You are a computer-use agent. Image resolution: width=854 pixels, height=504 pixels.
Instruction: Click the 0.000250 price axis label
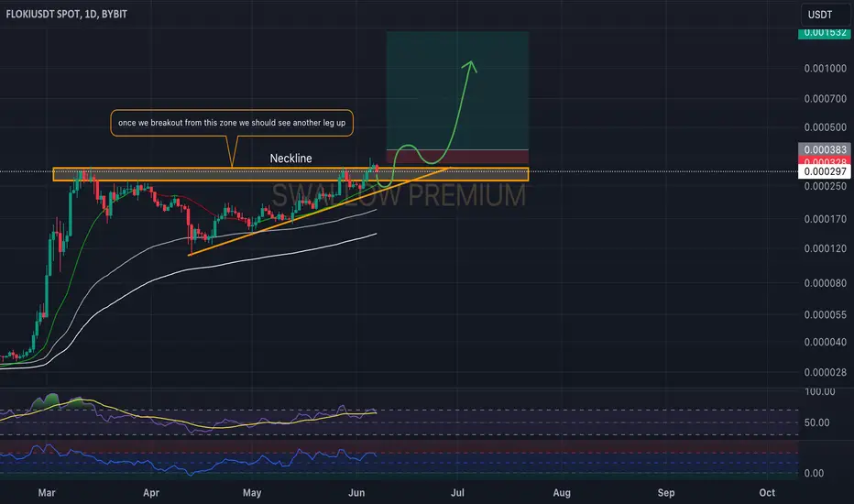[x=825, y=186]
